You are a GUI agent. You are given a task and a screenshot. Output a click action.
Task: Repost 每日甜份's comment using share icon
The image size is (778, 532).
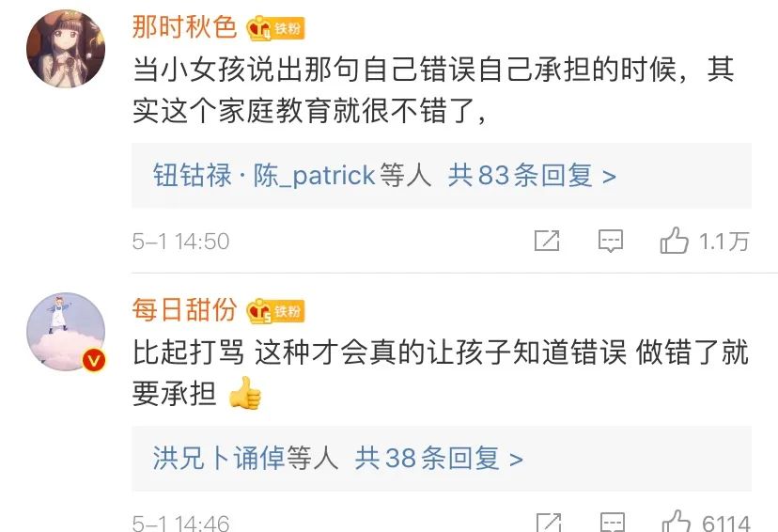(x=549, y=522)
